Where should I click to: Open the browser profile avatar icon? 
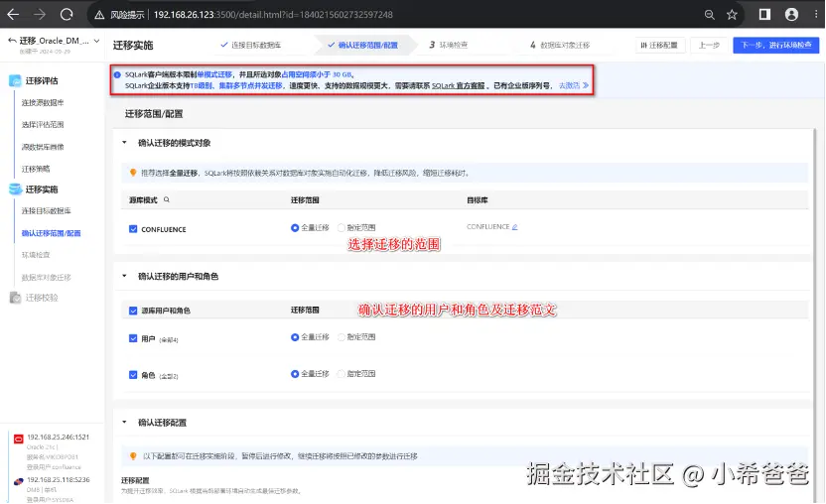tap(791, 14)
